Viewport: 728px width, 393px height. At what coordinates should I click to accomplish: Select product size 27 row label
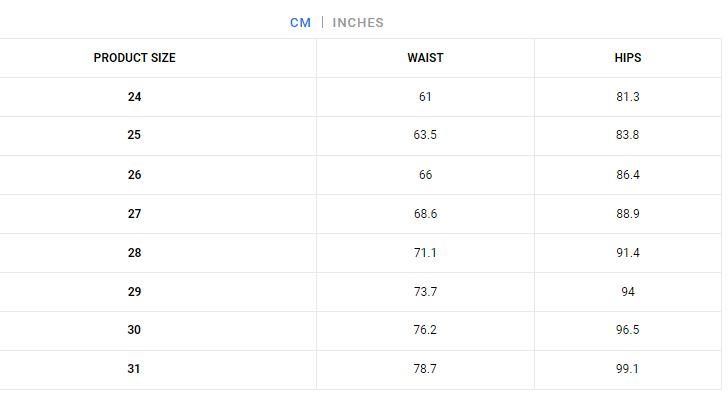coord(135,214)
